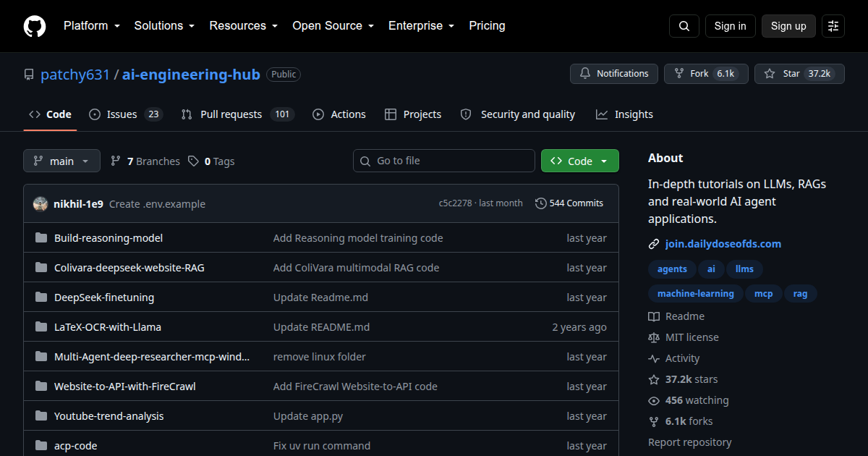Open the green Code dropdown button
This screenshot has width=868, height=456.
point(580,161)
